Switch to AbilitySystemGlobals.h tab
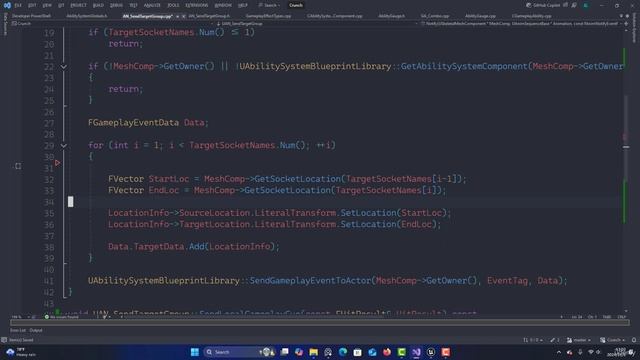The image size is (640, 360). coord(87,16)
